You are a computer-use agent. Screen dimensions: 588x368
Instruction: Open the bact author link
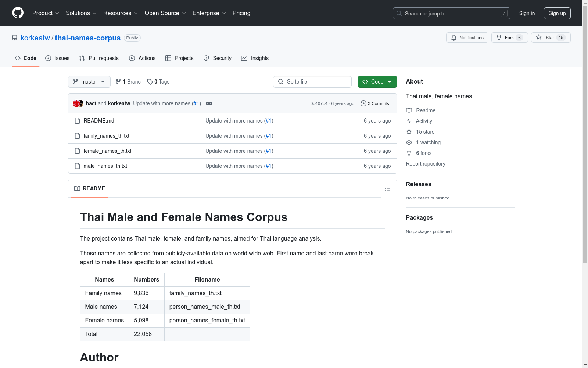point(91,103)
